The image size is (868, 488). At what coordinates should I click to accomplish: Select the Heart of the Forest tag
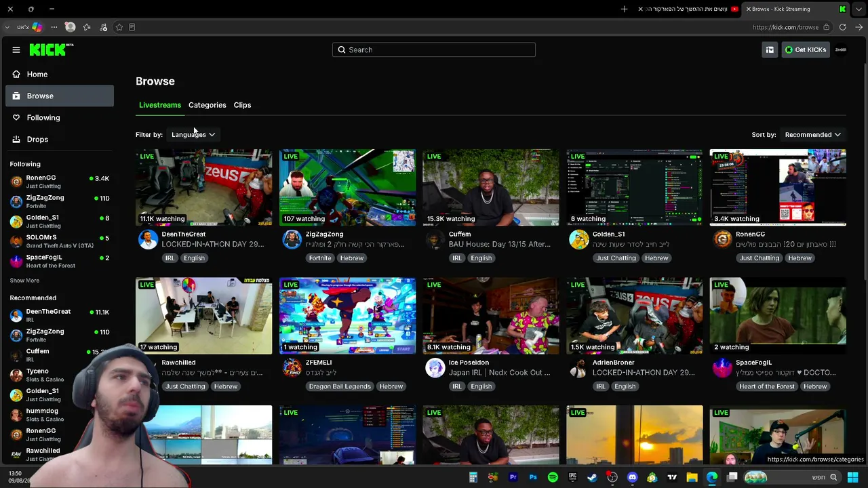point(767,386)
